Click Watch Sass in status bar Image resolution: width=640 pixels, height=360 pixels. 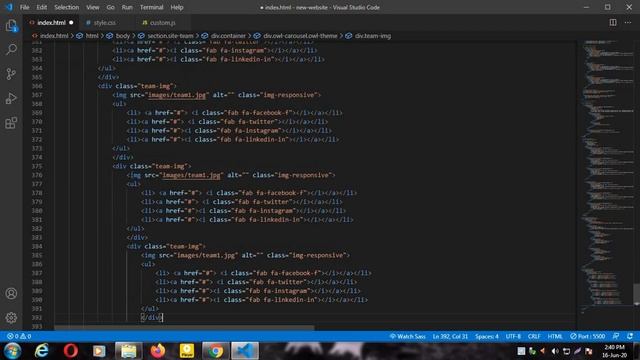point(407,336)
